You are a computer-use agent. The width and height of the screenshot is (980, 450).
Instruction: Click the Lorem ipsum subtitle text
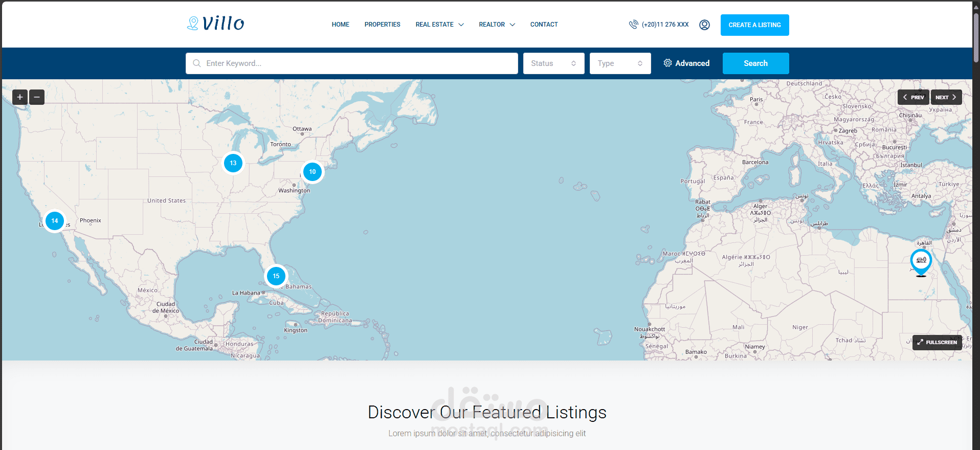[x=487, y=434]
